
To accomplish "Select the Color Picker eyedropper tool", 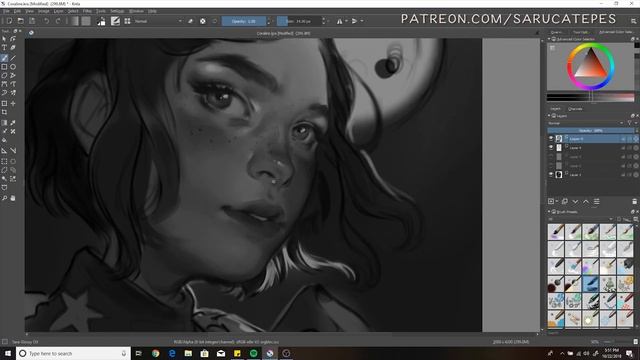I will click(13, 123).
